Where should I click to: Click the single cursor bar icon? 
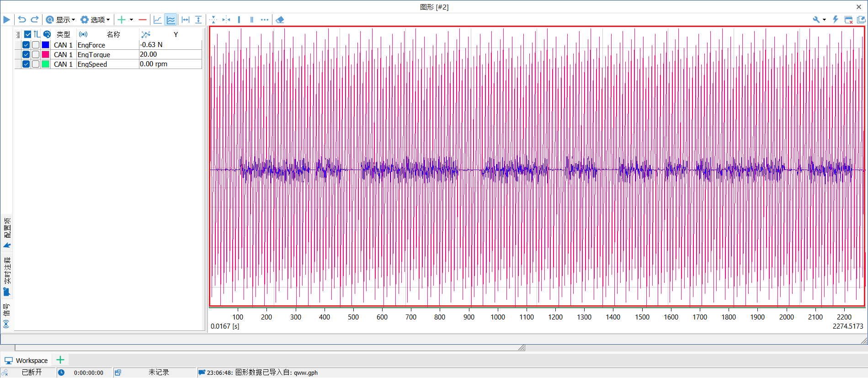click(239, 20)
